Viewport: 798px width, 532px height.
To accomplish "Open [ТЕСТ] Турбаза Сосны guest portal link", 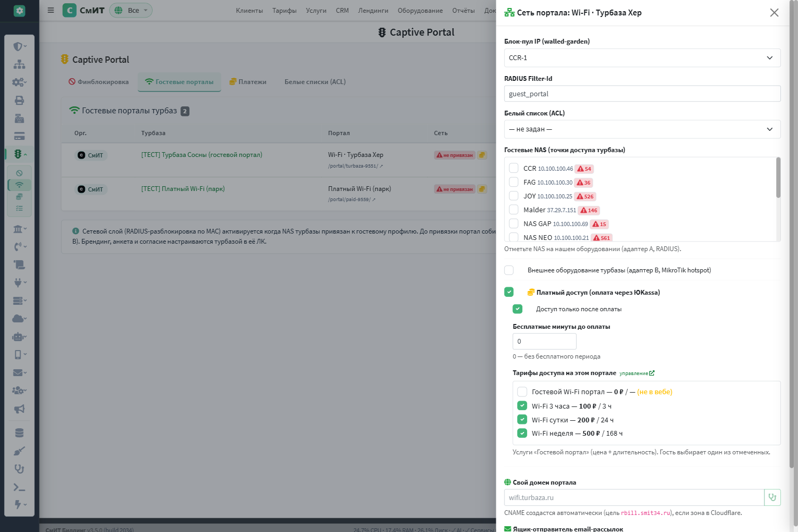I will pyautogui.click(x=202, y=155).
